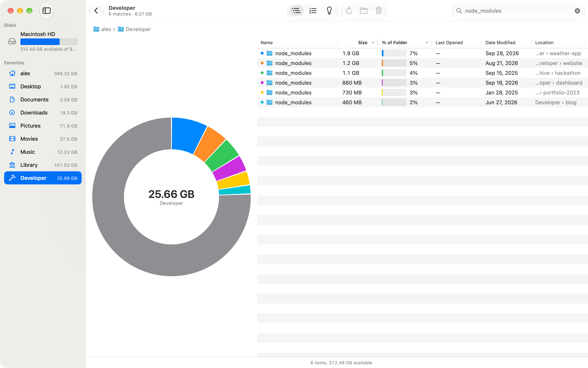This screenshot has width=588, height=368.
Task: Open the alex home folder in sidebar
Action: click(x=43, y=74)
